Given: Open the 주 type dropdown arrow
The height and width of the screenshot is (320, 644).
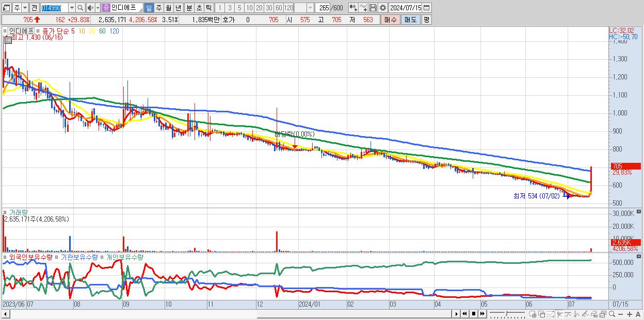Looking at the screenshot, I should point(25,8).
